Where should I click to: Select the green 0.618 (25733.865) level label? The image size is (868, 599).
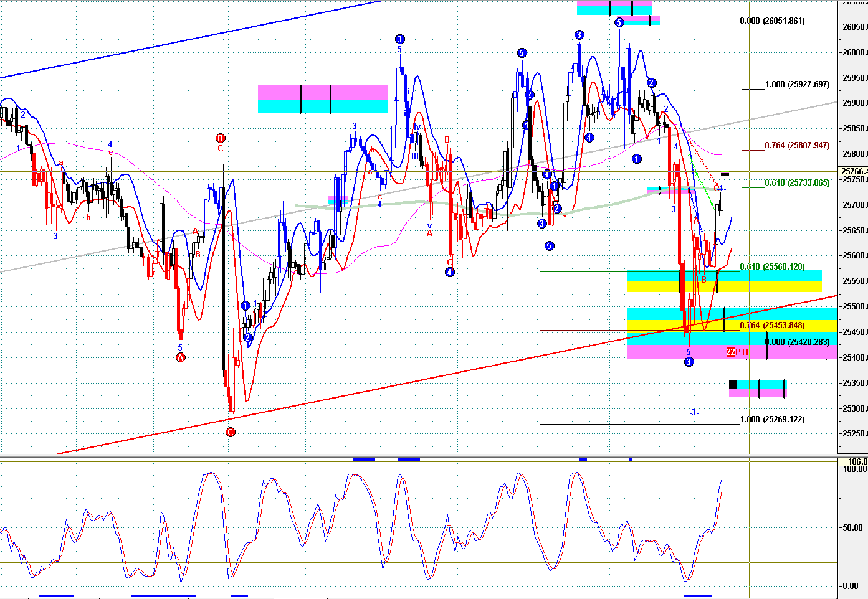point(797,183)
